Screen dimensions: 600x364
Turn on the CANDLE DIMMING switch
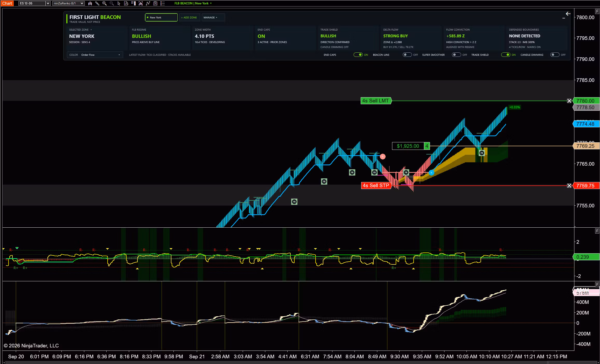pos(555,55)
